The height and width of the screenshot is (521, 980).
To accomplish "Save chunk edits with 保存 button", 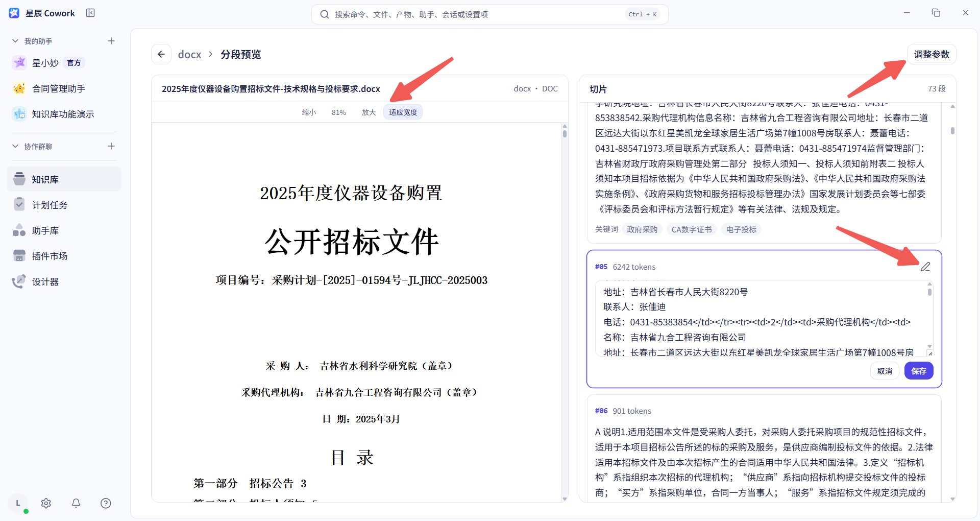I will tap(919, 371).
